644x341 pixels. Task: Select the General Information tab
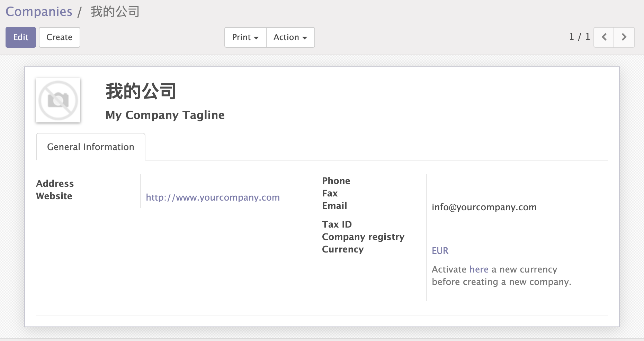click(x=91, y=147)
